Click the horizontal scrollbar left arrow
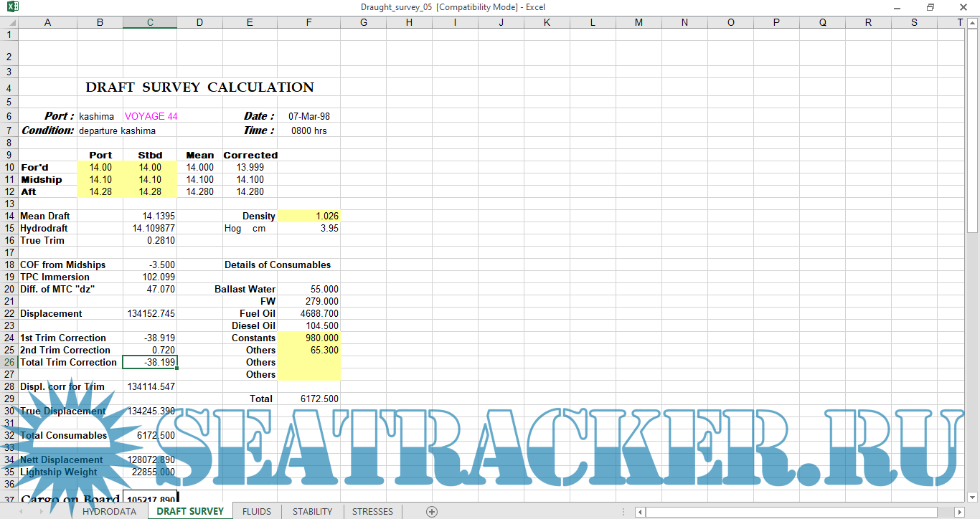This screenshot has width=980, height=519. point(639,512)
